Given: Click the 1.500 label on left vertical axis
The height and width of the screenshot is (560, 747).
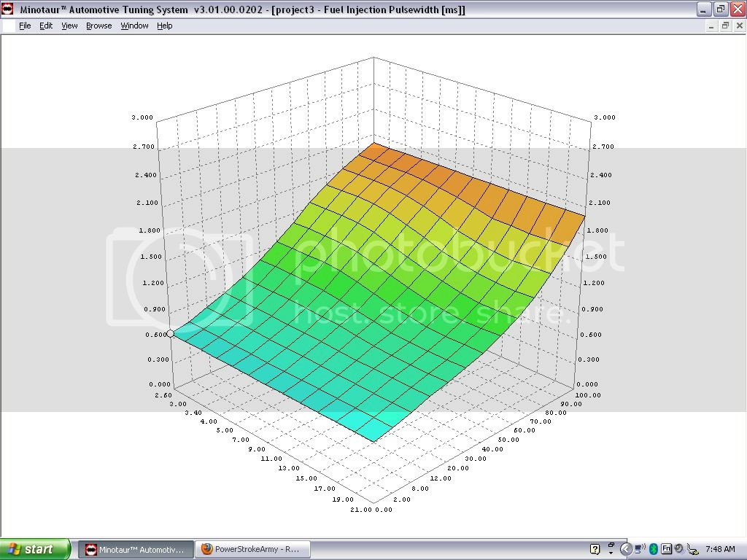Looking at the screenshot, I should 151,257.
